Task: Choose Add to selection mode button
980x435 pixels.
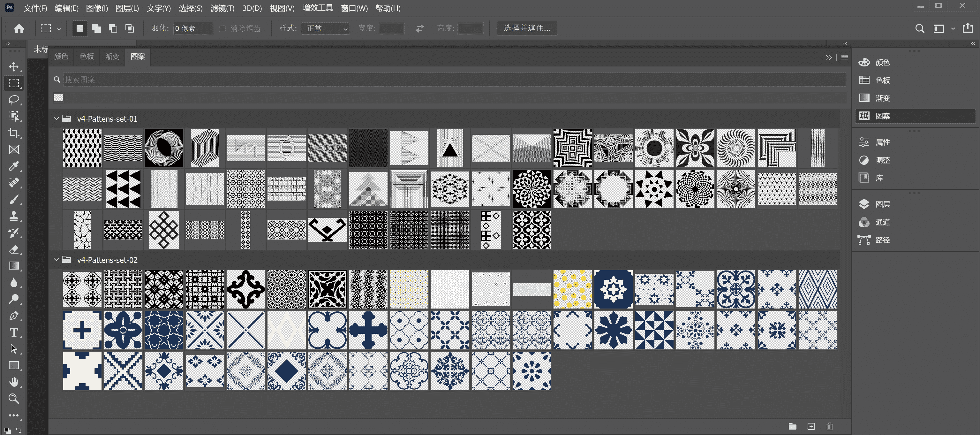Action: coord(96,28)
